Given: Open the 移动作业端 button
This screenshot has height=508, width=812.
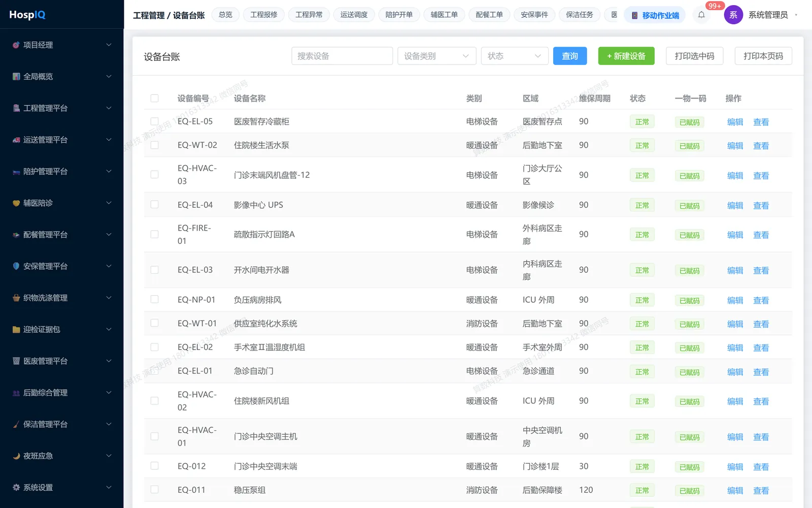Looking at the screenshot, I should click(655, 15).
